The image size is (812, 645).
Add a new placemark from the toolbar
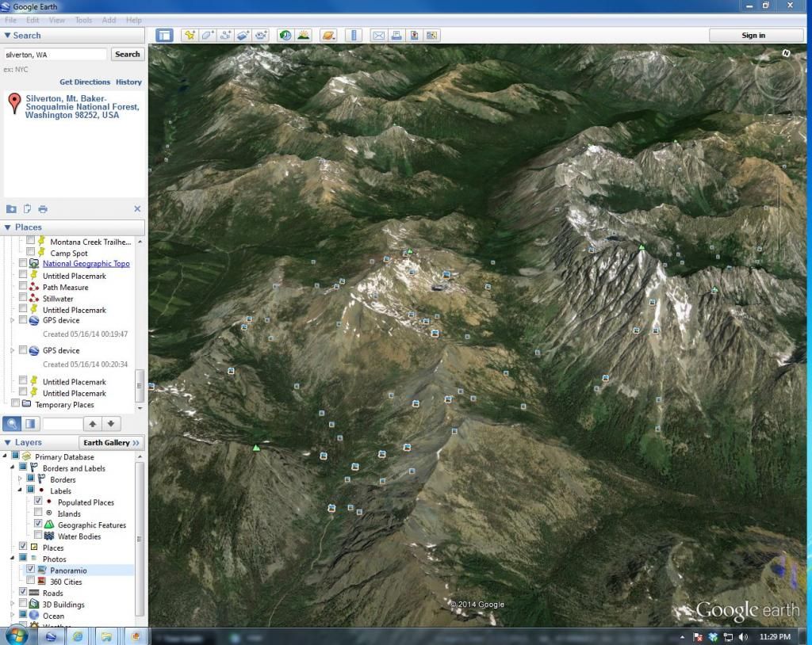tap(190, 35)
